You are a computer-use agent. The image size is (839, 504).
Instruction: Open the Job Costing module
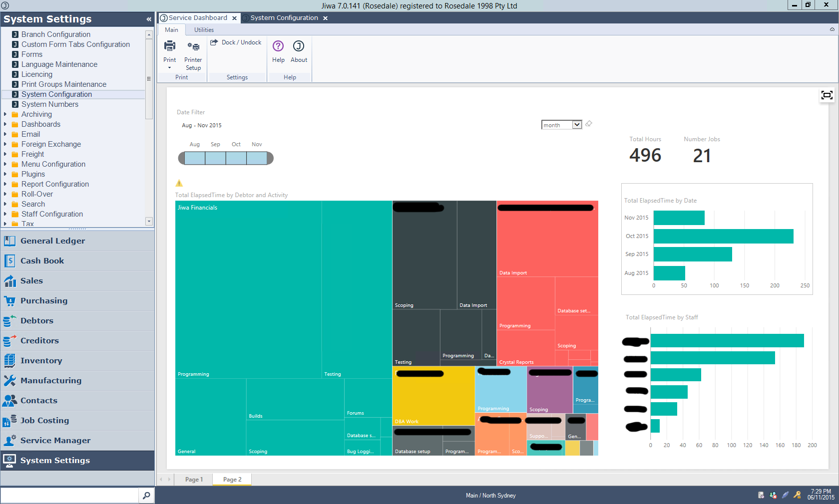[44, 421]
